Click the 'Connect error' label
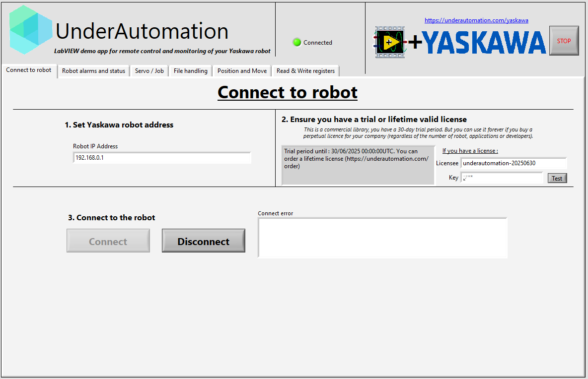This screenshot has height=379, width=588. pyautogui.click(x=275, y=213)
